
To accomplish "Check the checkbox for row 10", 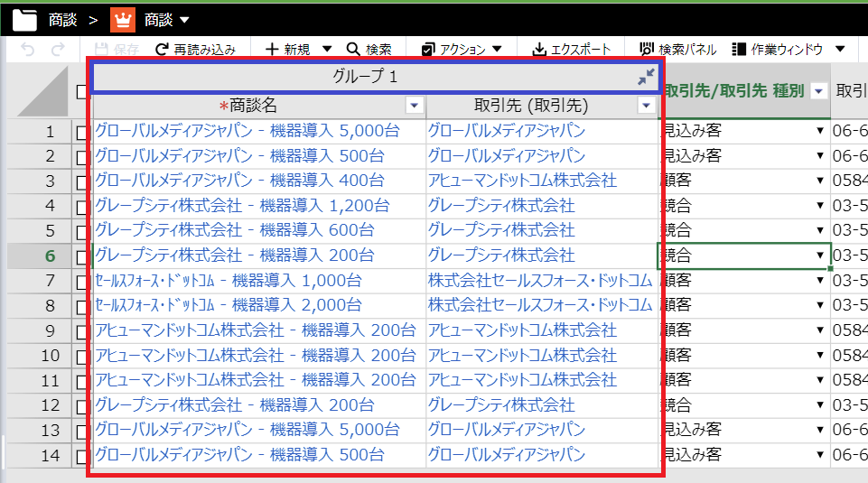I will pyautogui.click(x=81, y=357).
